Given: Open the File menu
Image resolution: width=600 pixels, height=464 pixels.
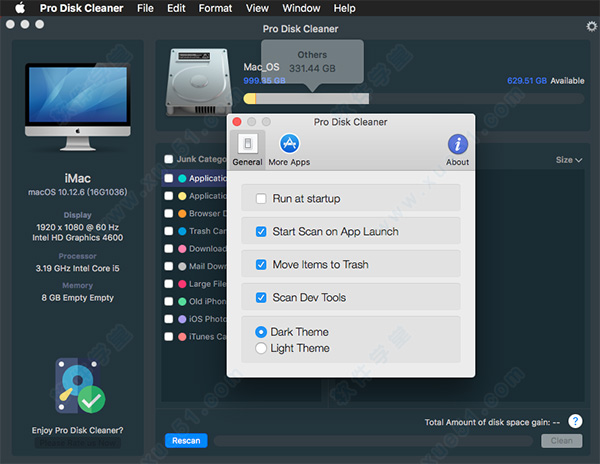Looking at the screenshot, I should [x=145, y=8].
